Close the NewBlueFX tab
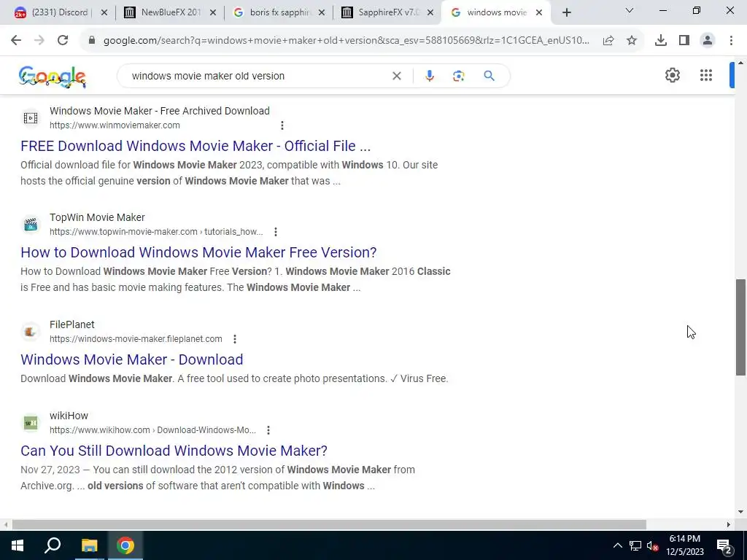 [213, 12]
